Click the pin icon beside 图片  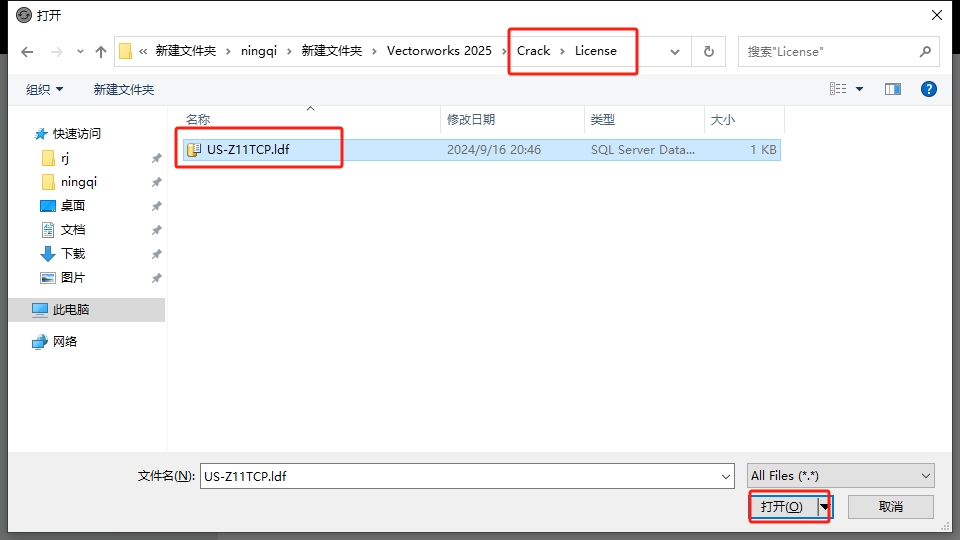click(x=157, y=278)
